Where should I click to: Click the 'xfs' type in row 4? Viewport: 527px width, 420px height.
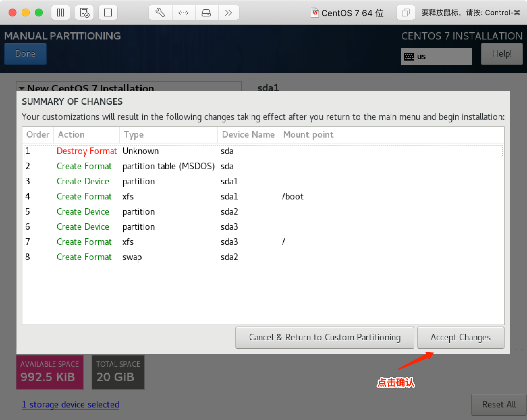coord(128,197)
